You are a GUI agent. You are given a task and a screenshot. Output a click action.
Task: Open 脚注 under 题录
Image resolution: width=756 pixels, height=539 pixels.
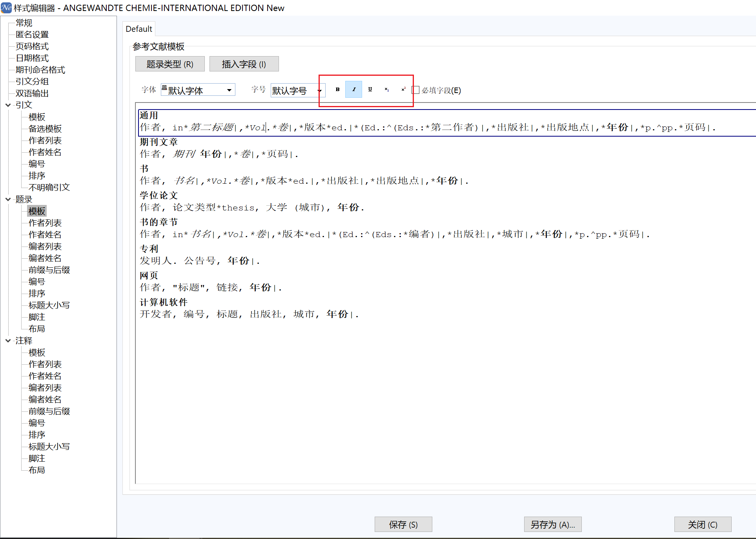click(x=37, y=317)
